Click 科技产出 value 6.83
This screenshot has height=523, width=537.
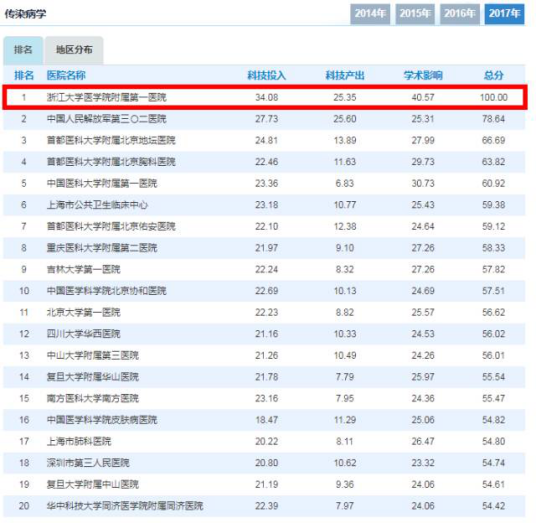tap(345, 184)
